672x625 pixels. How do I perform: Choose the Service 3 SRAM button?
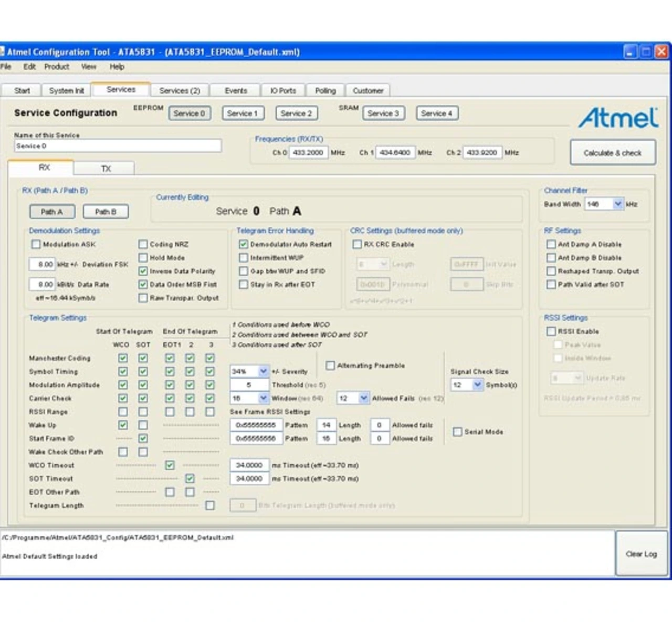(x=383, y=113)
